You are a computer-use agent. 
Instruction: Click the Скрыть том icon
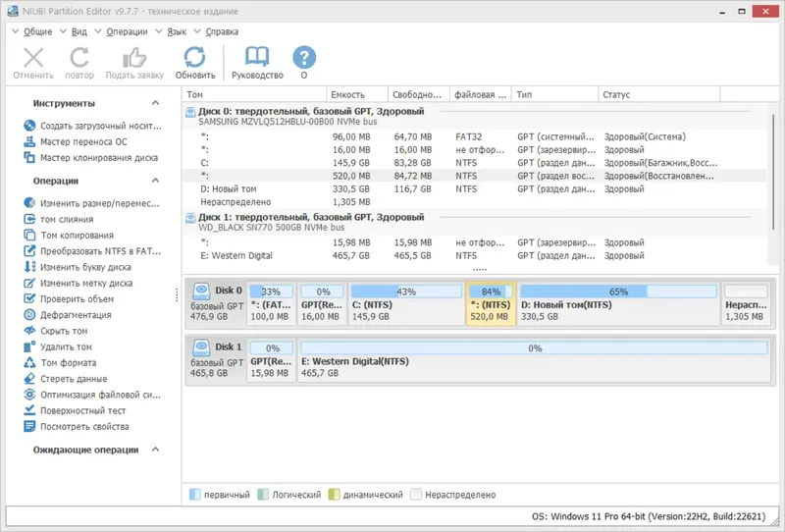point(29,331)
